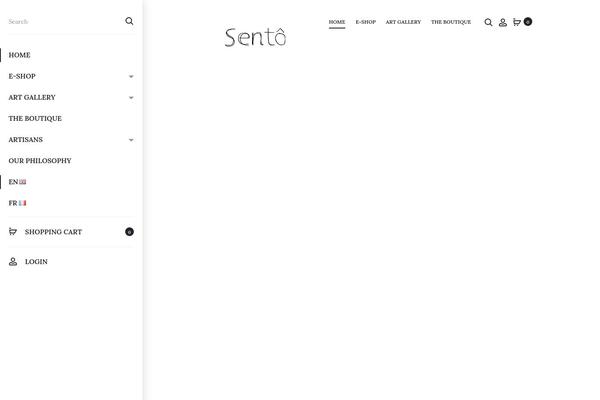Switch language to FR

(13, 203)
